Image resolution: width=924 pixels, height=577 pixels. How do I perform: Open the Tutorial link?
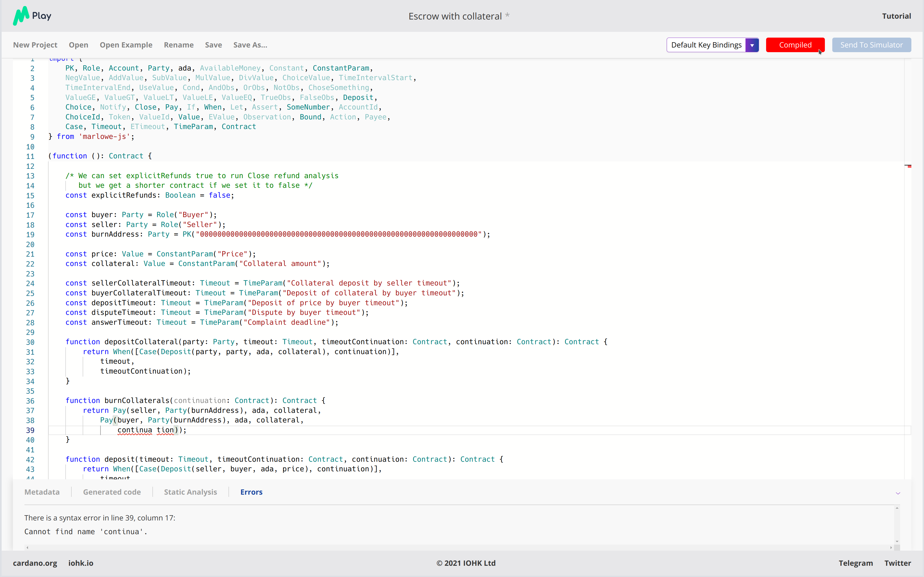coord(896,16)
